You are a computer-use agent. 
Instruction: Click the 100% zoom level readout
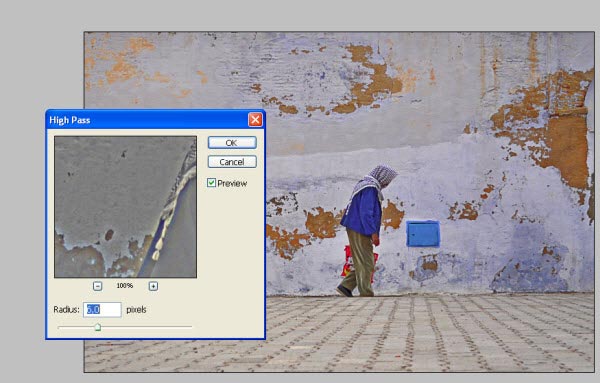point(125,286)
